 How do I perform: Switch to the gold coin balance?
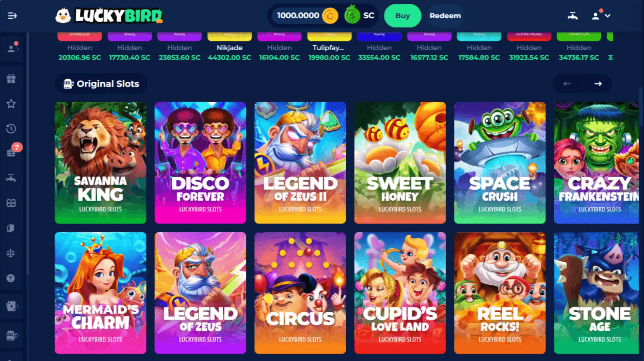point(330,16)
